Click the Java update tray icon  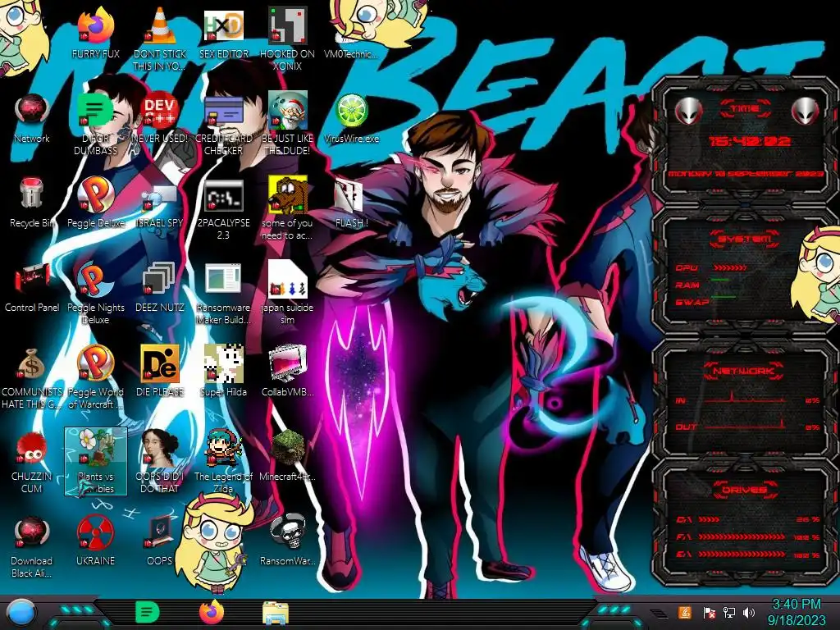tap(684, 613)
